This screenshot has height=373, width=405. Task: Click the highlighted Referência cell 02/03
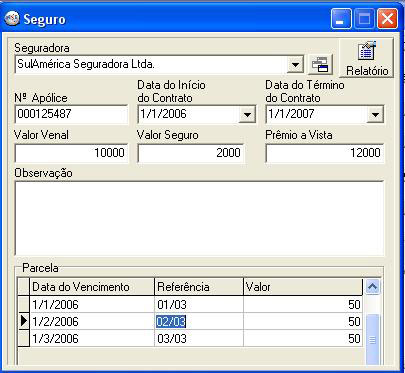click(x=199, y=322)
